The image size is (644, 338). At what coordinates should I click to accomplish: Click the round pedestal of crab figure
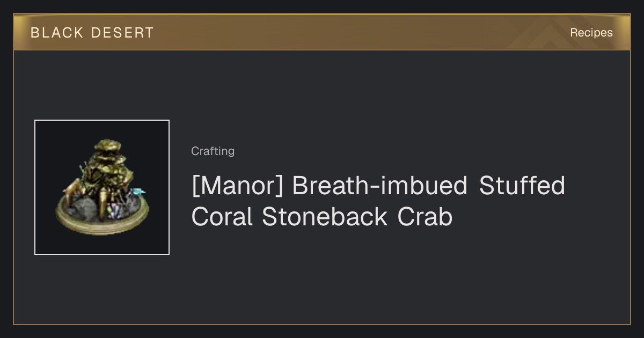tap(102, 225)
